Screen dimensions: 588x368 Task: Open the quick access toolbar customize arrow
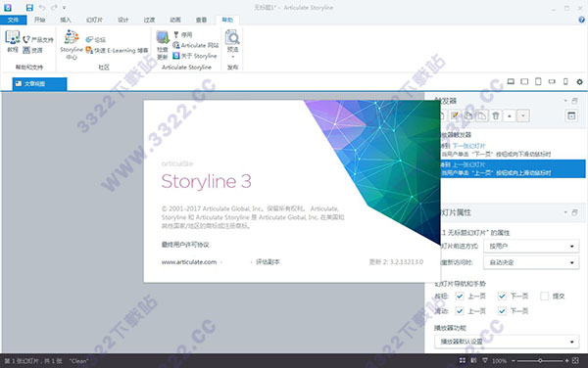tap(64, 8)
